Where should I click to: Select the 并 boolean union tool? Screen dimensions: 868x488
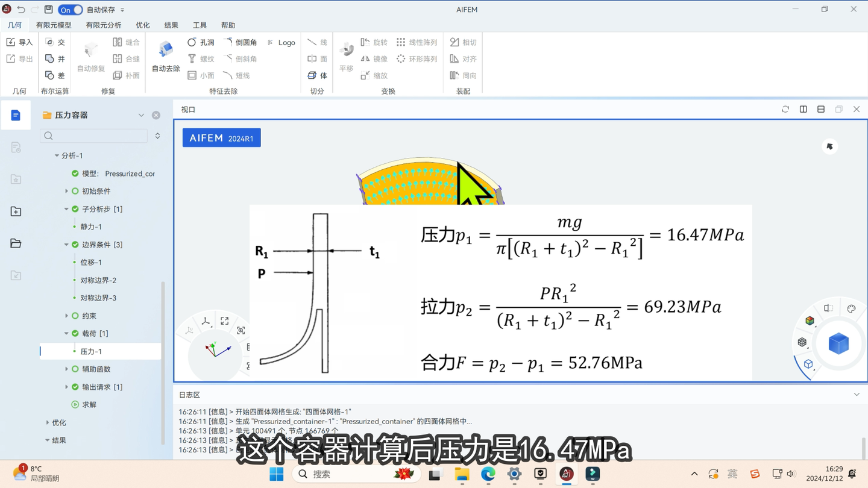(55, 58)
